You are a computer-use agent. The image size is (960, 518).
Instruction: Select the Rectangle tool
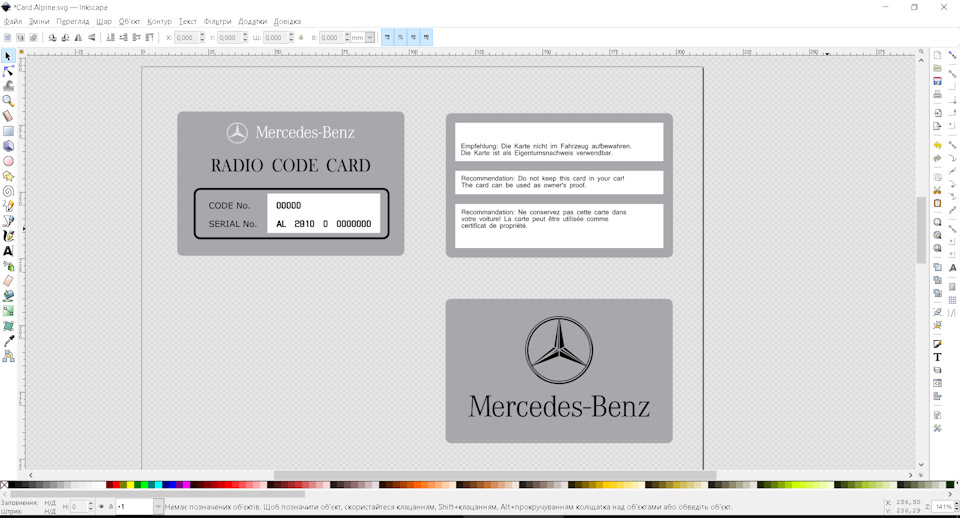click(x=8, y=131)
